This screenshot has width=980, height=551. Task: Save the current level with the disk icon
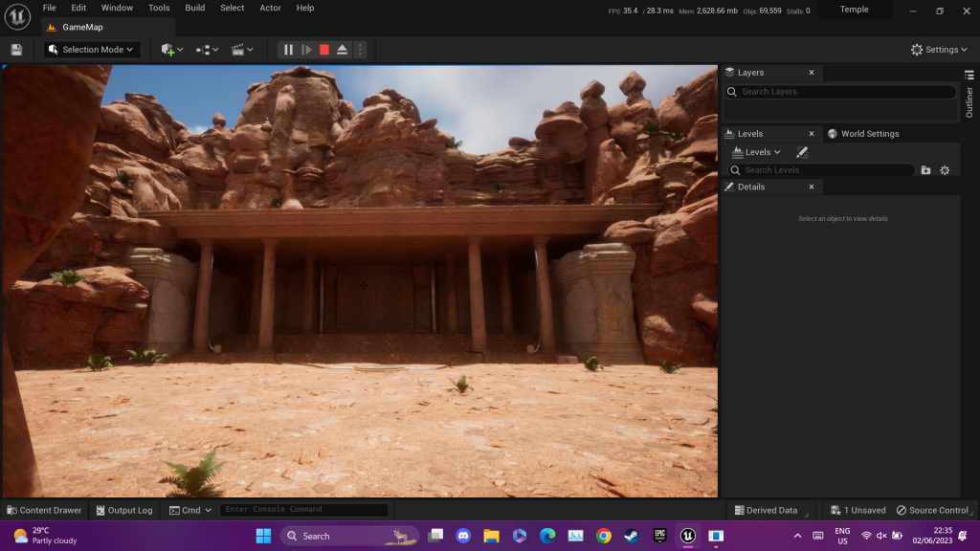(x=16, y=50)
